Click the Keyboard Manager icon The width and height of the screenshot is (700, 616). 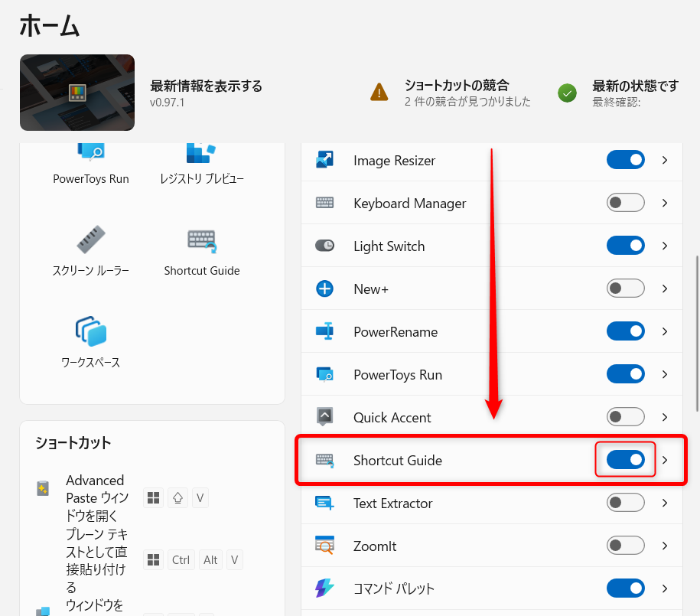[324, 203]
